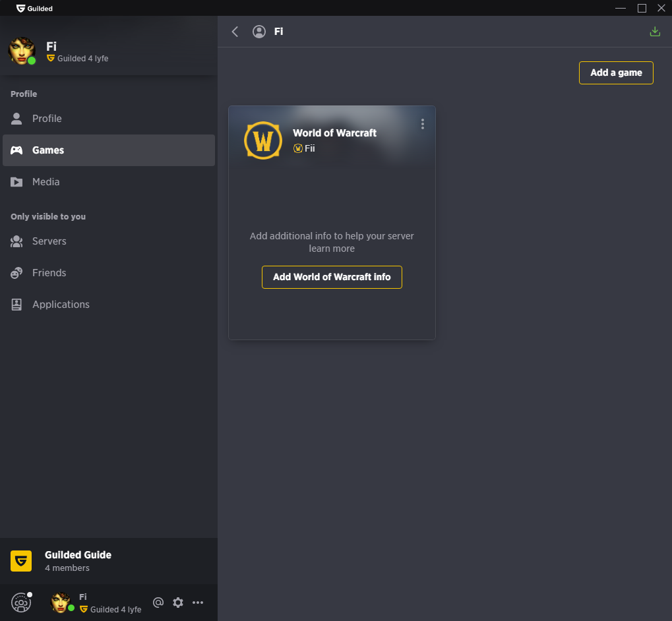Screen dimensions: 672x621
Task: Open settings via the gear icon
Action: 178,603
